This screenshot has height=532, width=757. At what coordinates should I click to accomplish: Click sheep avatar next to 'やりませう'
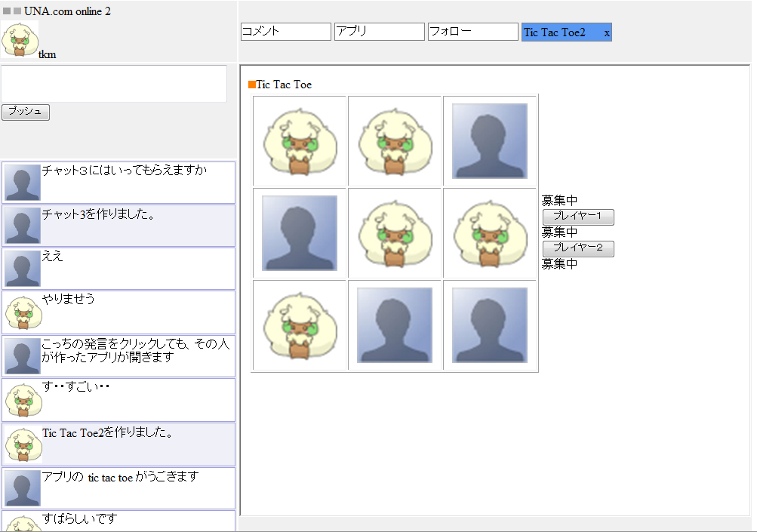click(x=23, y=312)
